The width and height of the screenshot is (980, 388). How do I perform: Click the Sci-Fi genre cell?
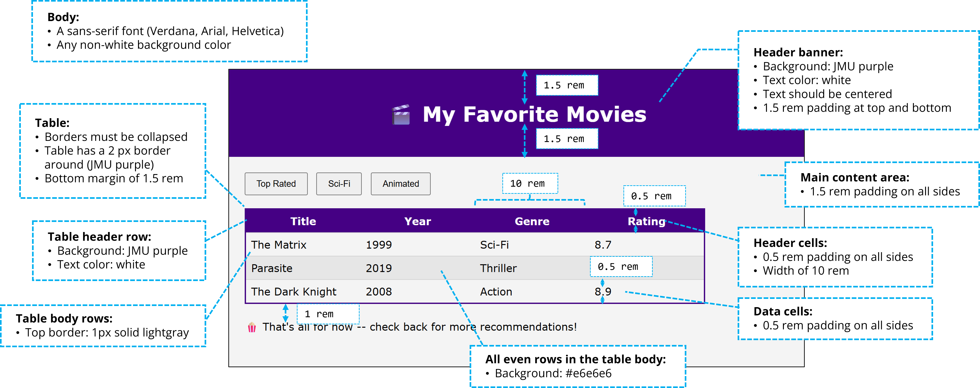[532, 244]
